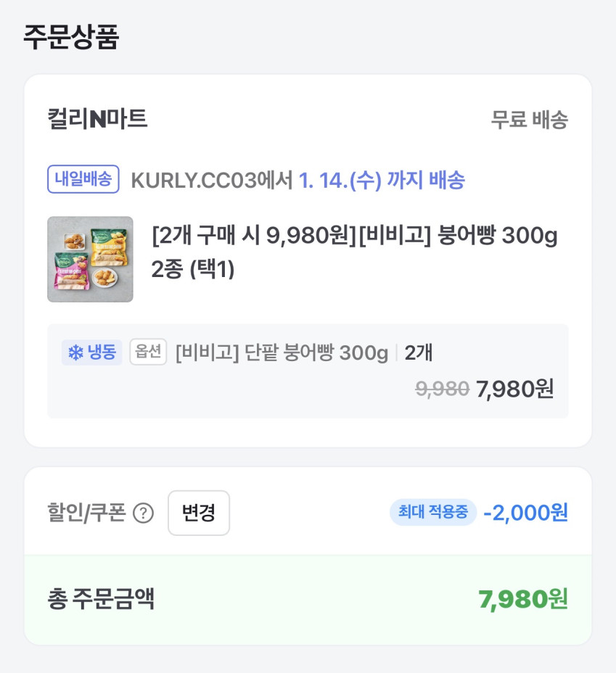Click the help question mark icon beside 할인/쿠폰
The image size is (616, 673).
coord(144,513)
